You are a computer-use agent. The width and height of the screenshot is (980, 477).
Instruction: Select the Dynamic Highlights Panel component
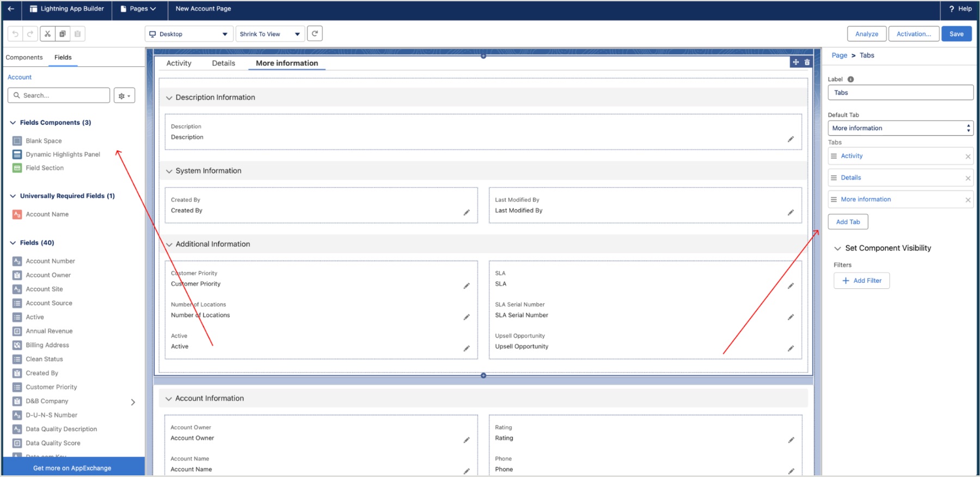tap(56, 154)
